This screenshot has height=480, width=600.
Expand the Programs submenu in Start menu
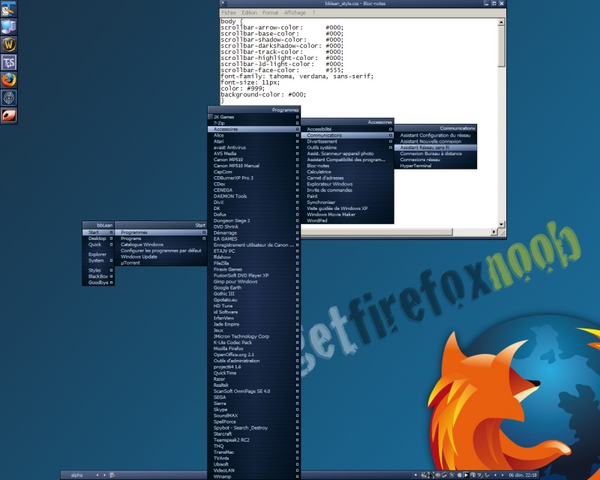pyautogui.click(x=161, y=238)
